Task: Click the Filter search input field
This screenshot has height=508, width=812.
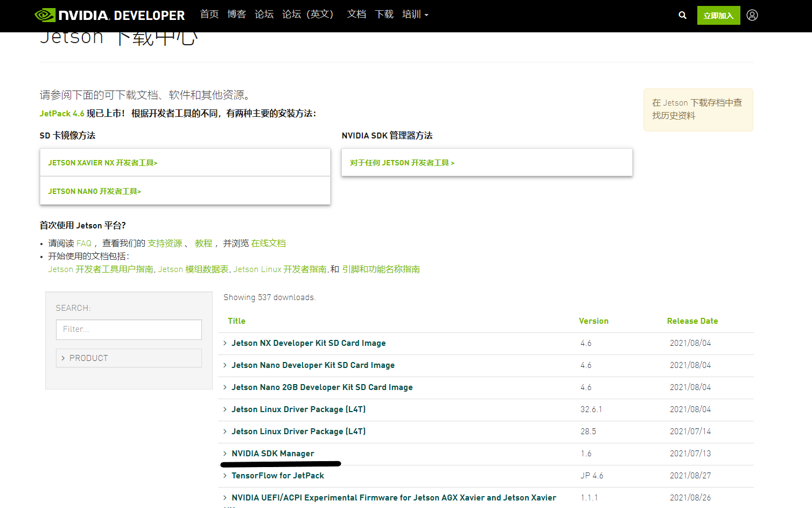Action: (x=129, y=330)
